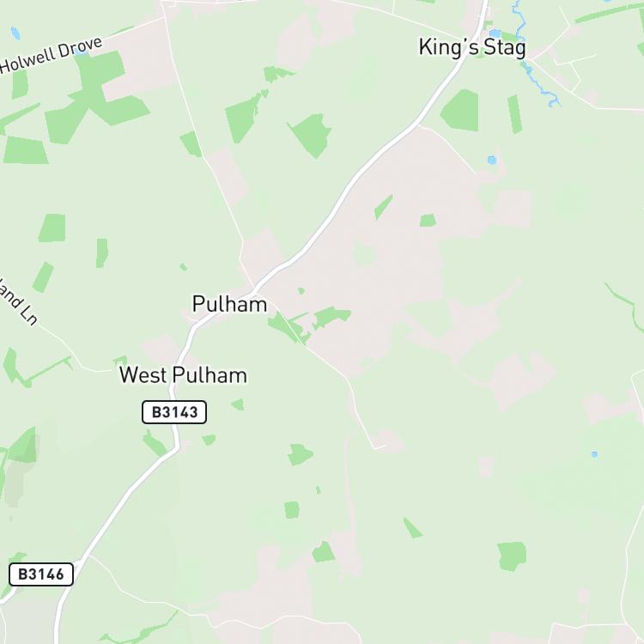This screenshot has width=644, height=644.
Task: Click the small pond near Holwell Drove
Action: pos(81,52)
